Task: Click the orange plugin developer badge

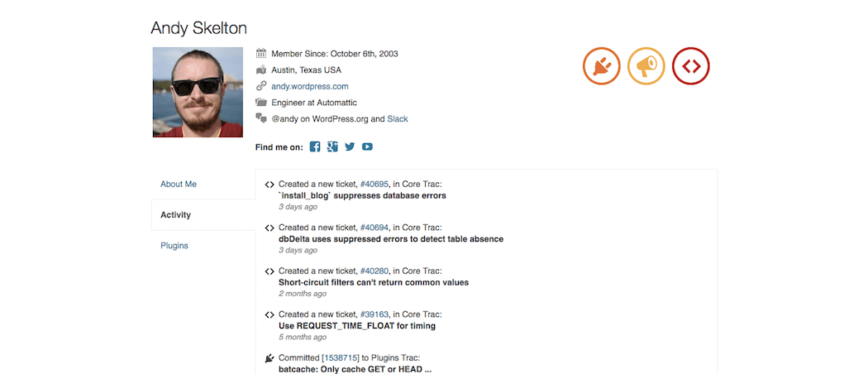Action: click(601, 66)
